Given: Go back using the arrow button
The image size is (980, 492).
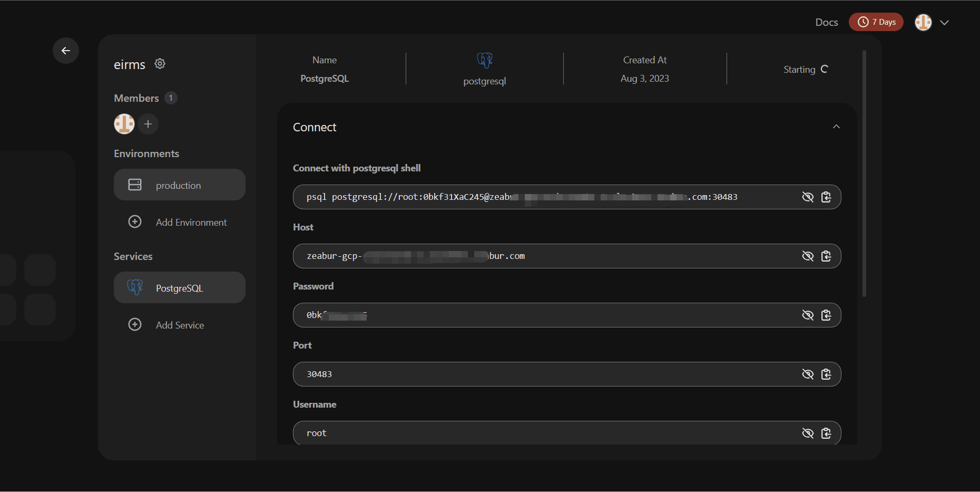Looking at the screenshot, I should pos(66,51).
